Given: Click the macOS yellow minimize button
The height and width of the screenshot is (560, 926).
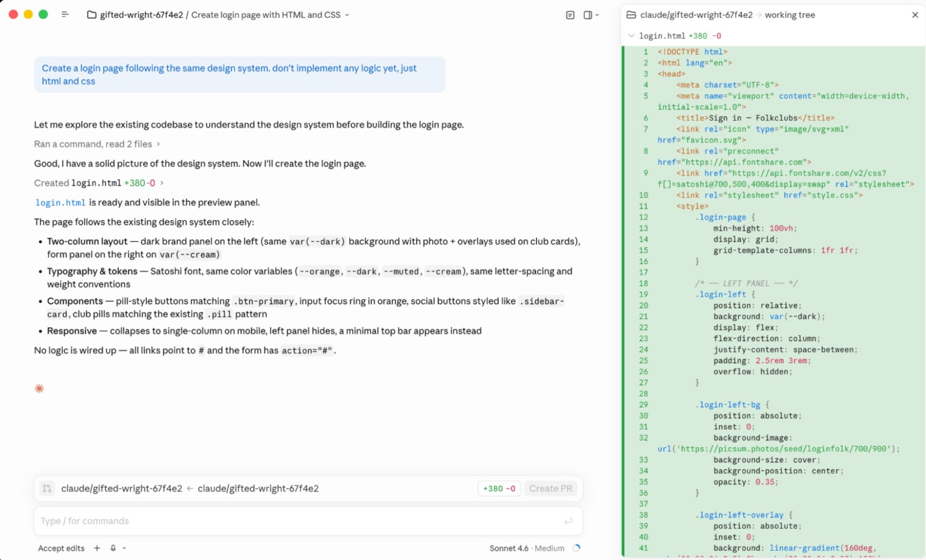Looking at the screenshot, I should (x=28, y=15).
